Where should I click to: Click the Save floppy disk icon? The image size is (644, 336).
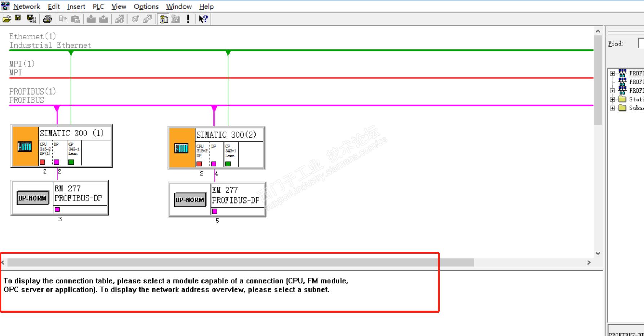(x=18, y=18)
